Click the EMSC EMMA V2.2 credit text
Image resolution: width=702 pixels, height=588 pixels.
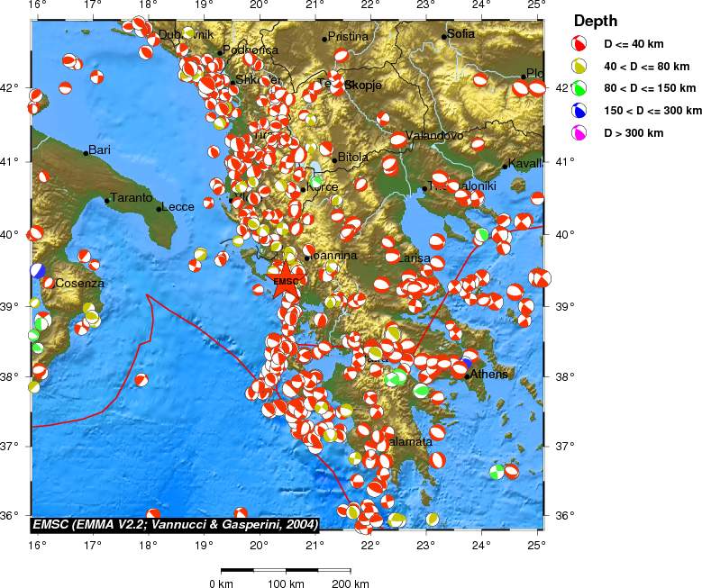tap(175, 524)
